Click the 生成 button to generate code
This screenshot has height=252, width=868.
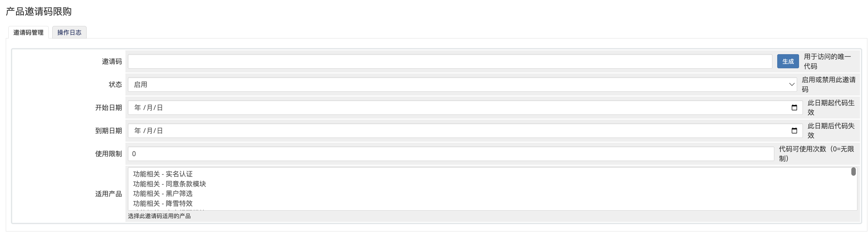coord(787,61)
